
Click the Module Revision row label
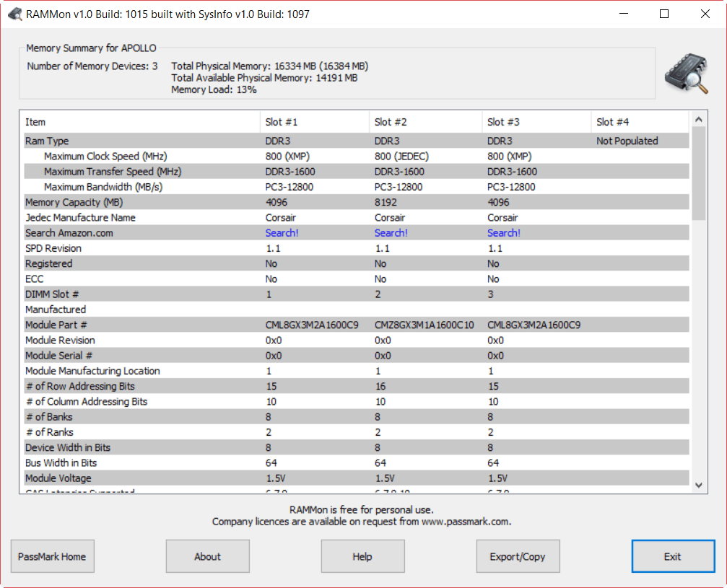tap(60, 340)
